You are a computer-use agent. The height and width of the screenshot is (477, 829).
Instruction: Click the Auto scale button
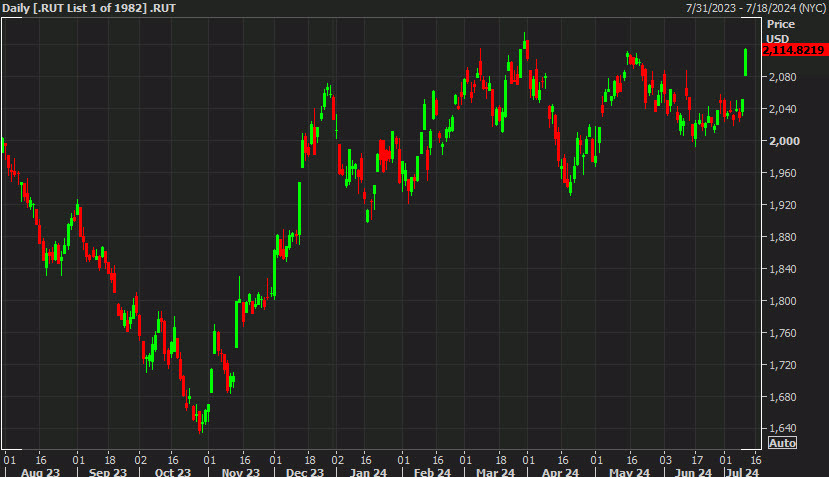click(x=782, y=443)
